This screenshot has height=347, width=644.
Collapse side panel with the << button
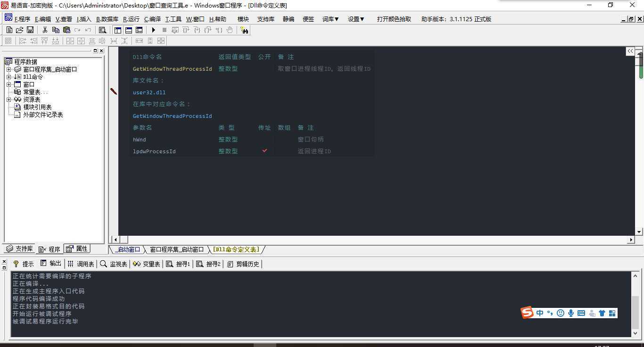click(x=630, y=51)
